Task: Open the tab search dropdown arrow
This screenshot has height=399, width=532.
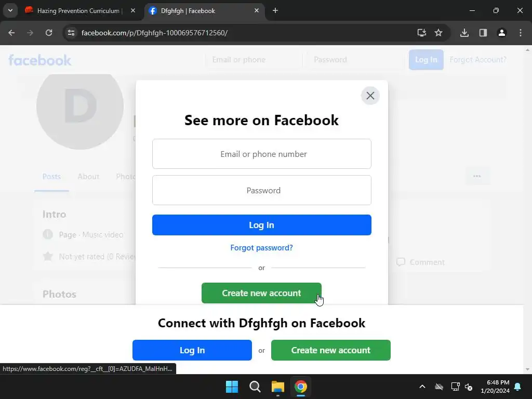Action: tap(10, 10)
